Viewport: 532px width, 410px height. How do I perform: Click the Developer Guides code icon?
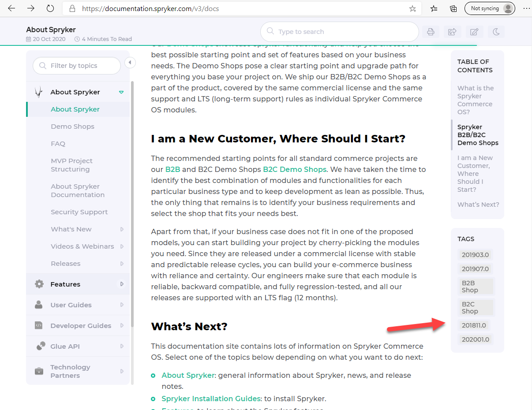(x=39, y=326)
